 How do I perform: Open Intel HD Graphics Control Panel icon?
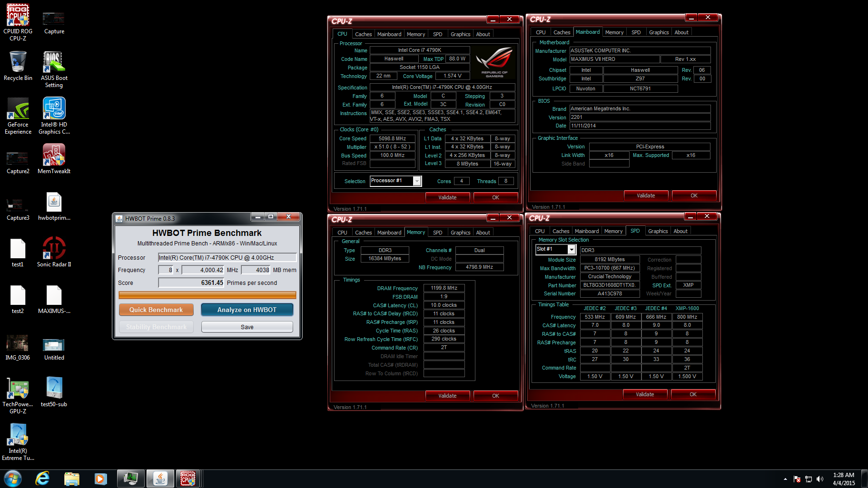[54, 116]
